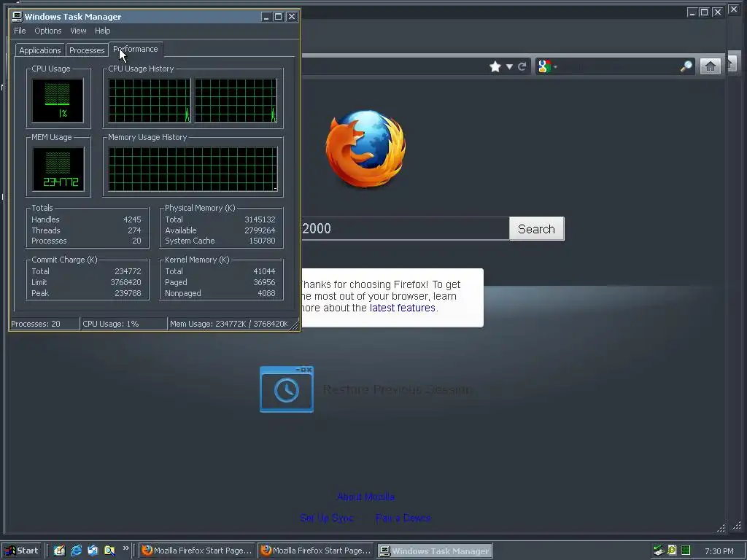747x560 pixels.
Task: Open the View menu in Task Manager
Action: click(x=78, y=31)
